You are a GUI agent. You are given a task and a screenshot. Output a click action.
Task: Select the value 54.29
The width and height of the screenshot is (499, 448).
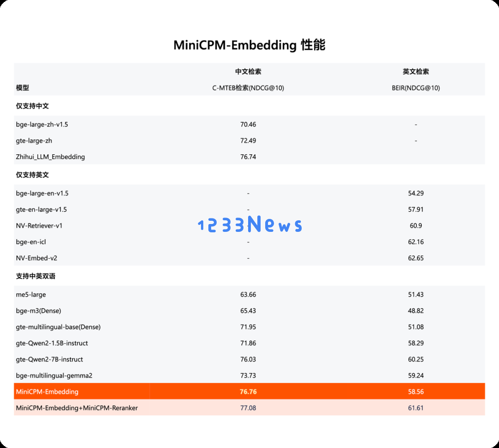[x=416, y=193]
